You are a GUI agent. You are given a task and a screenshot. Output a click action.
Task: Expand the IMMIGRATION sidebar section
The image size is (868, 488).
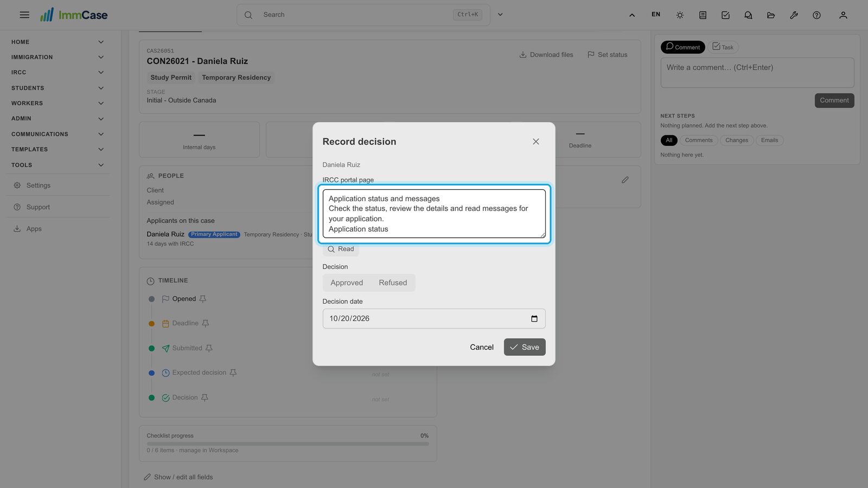point(57,57)
